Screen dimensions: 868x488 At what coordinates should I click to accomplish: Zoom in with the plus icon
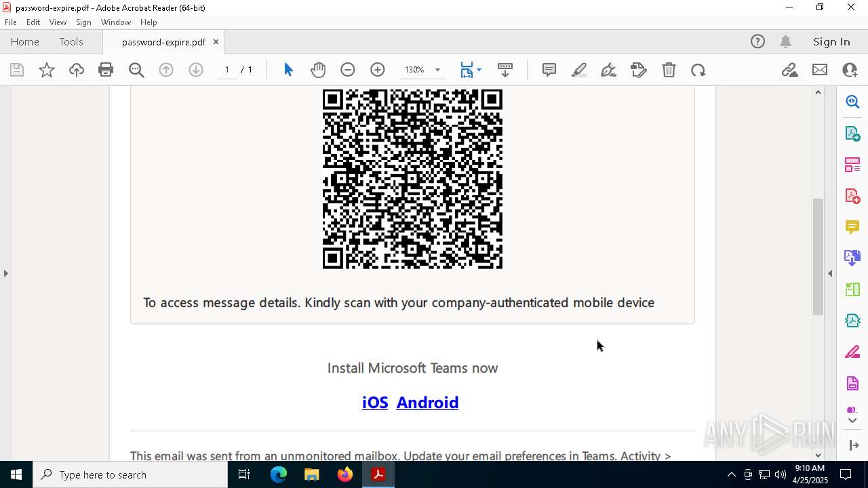[x=378, y=70]
